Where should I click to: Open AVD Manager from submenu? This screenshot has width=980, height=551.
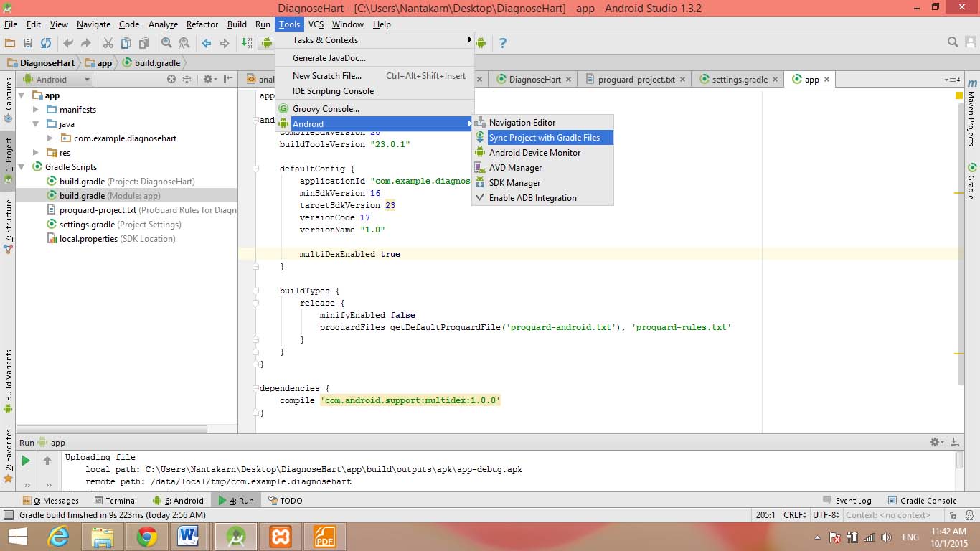pos(542,168)
